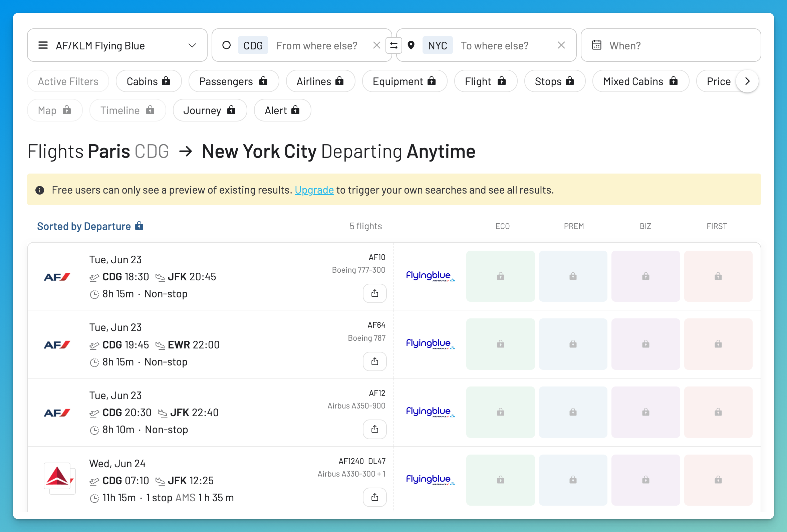Switch to Map view
Image resolution: width=787 pixels, height=532 pixels.
55,110
